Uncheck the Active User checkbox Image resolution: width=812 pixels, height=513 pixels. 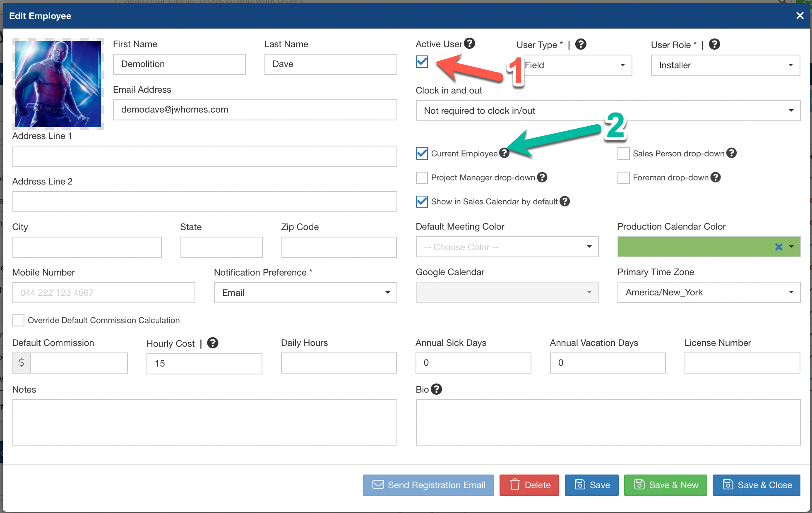click(x=422, y=62)
